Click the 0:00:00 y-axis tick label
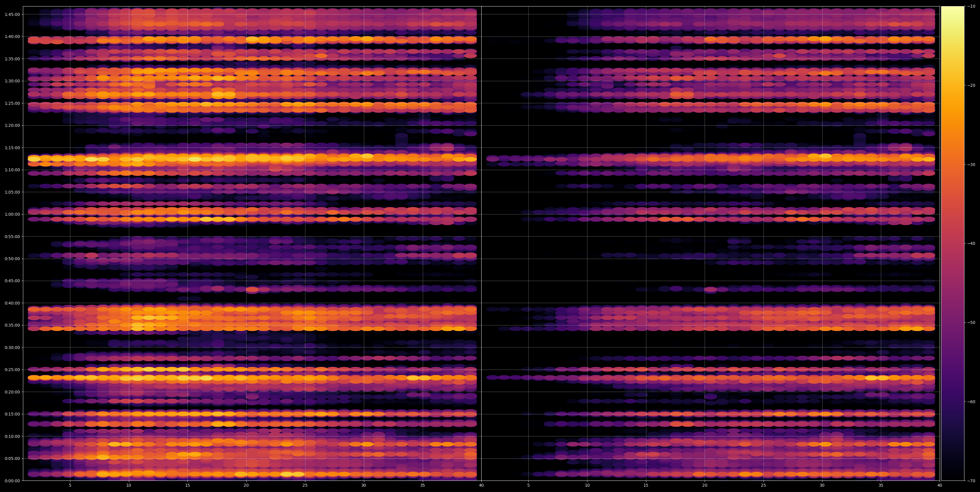 pyautogui.click(x=12, y=481)
